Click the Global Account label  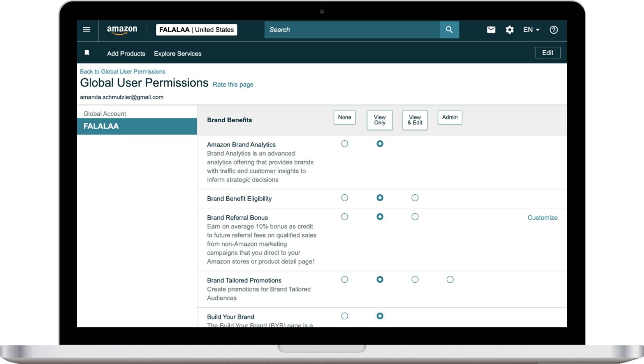click(x=105, y=114)
